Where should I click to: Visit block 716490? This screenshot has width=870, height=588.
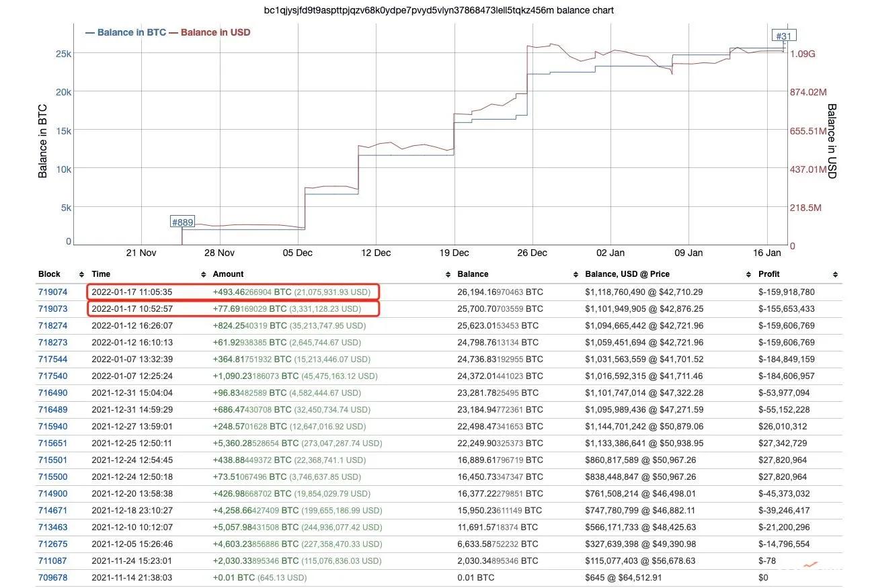(x=53, y=392)
